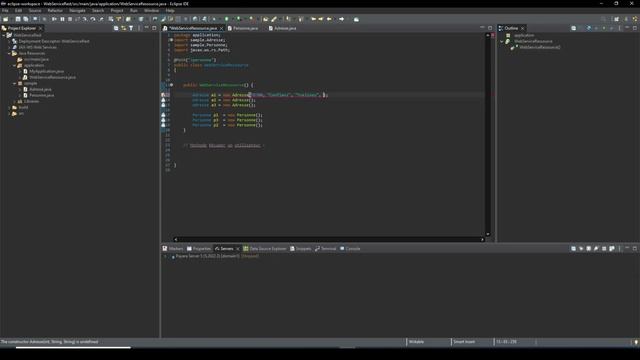Click the editor horizontal scrollbar
This screenshot has width=640, height=360.
click(329, 240)
